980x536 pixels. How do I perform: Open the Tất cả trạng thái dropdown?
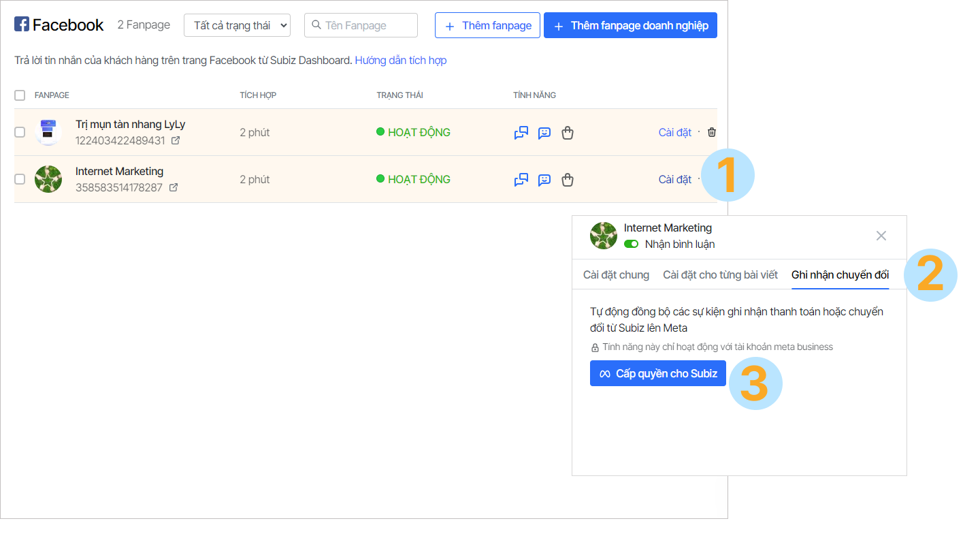pyautogui.click(x=237, y=25)
